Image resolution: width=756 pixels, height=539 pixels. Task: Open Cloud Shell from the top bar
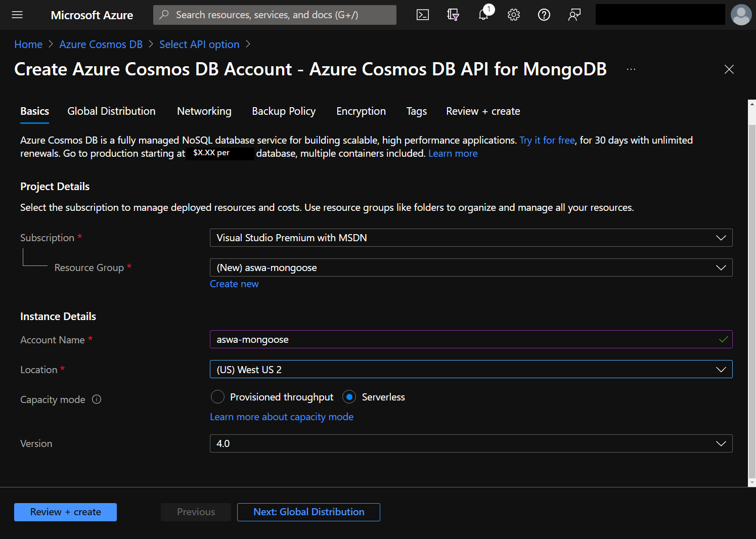coord(423,15)
